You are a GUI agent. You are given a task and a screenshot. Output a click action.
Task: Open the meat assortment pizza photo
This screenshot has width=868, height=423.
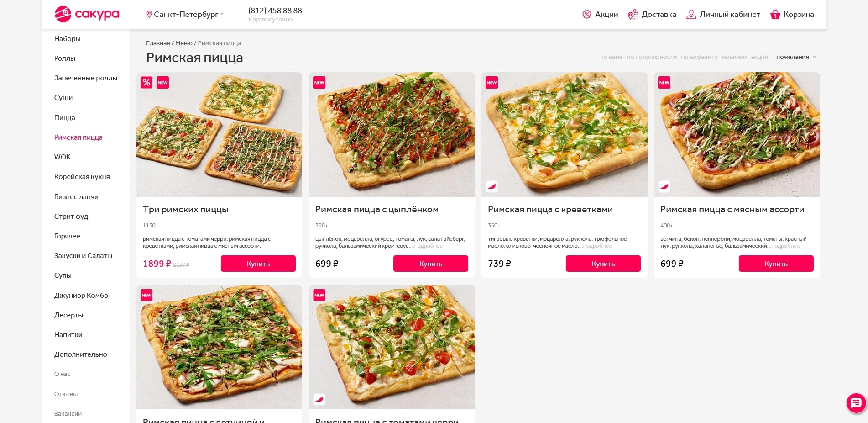pos(737,135)
